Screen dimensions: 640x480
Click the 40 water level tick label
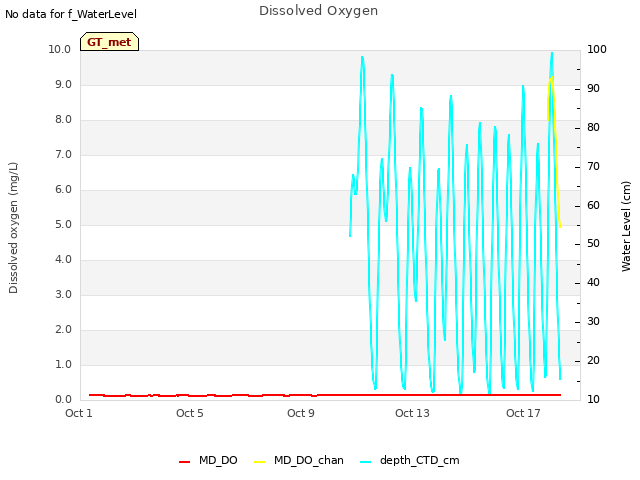click(x=593, y=282)
